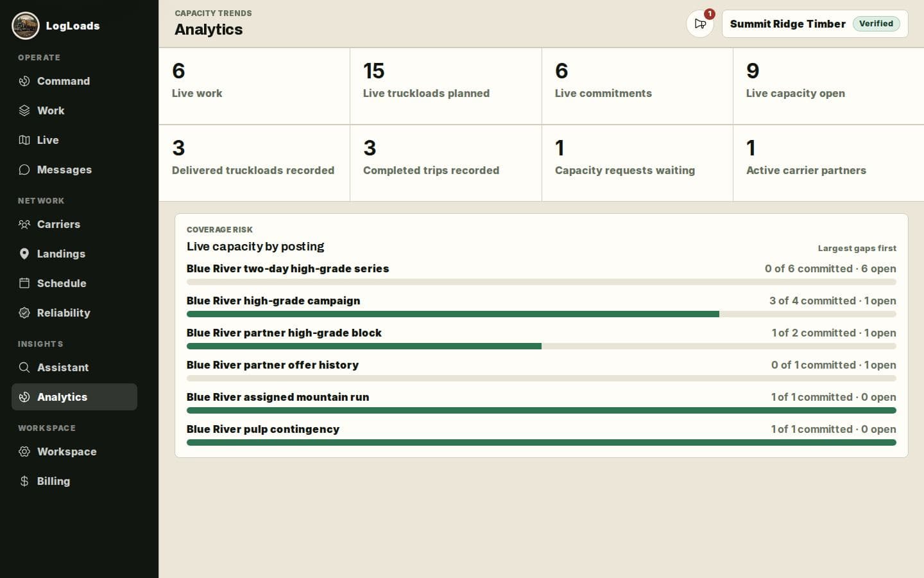Select the Analytics menu item
The image size is (924, 578).
pos(74,397)
